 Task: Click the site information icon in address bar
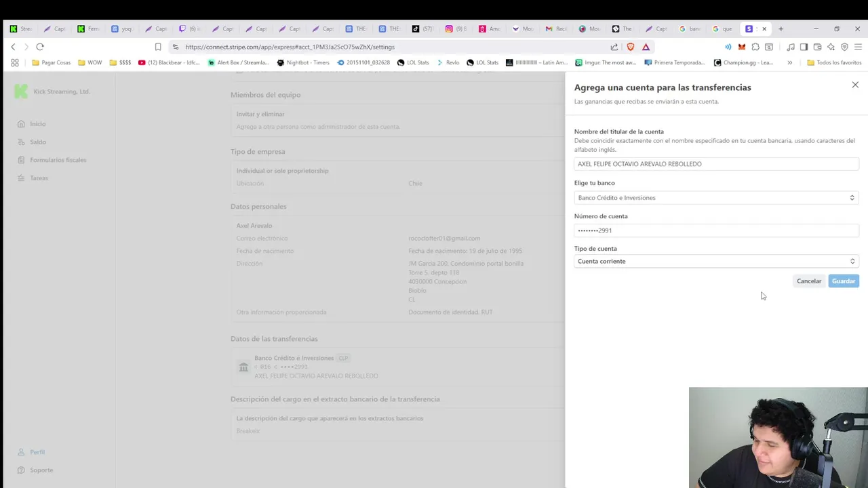click(x=176, y=47)
